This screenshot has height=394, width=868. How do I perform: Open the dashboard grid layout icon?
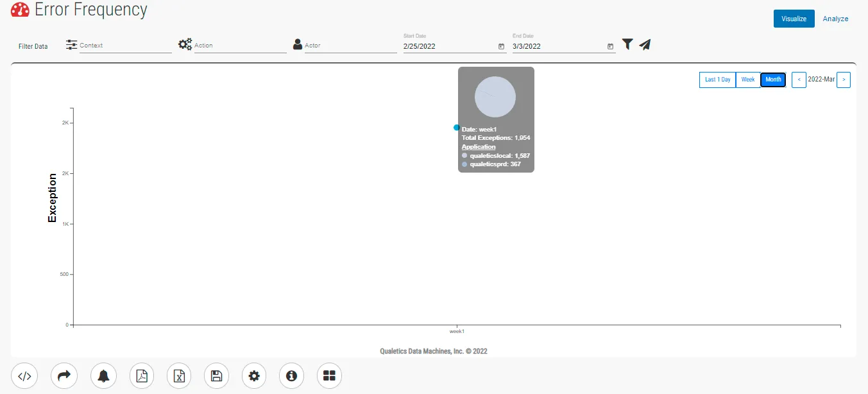tap(329, 376)
